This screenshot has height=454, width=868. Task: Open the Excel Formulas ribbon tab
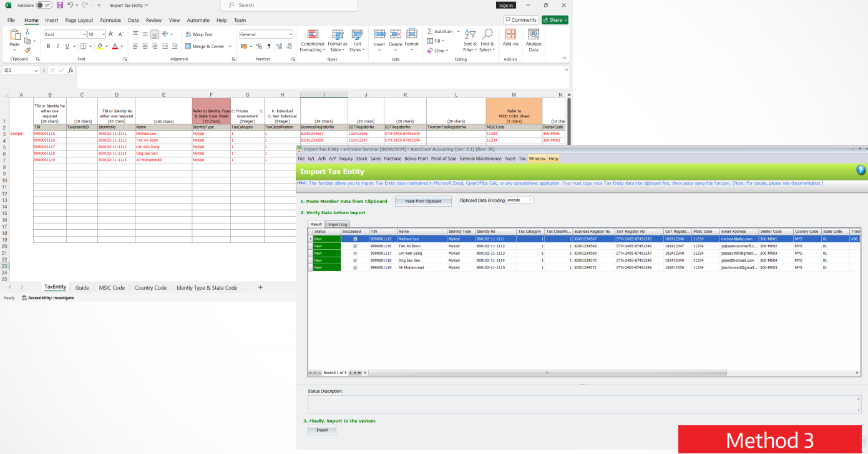tap(110, 20)
